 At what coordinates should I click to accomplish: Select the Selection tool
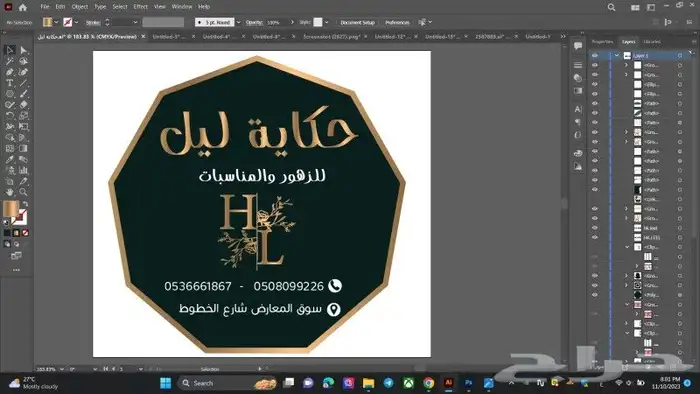(9, 50)
